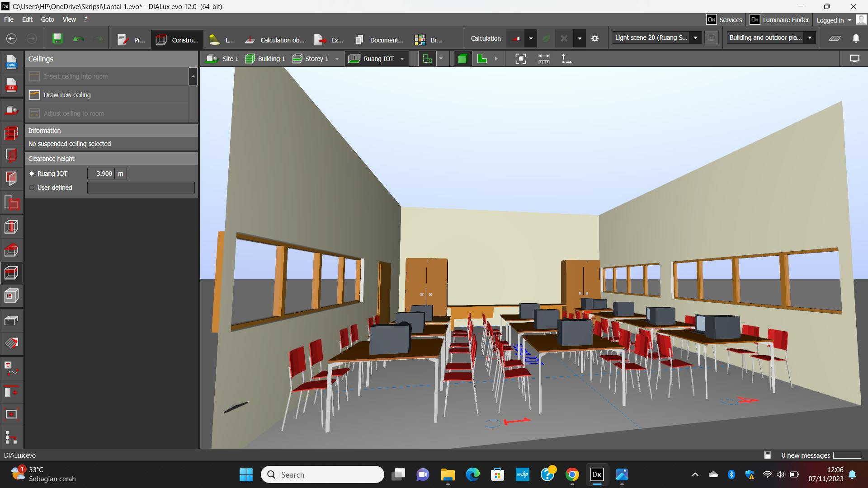Click the IFC import icon in sidebar
The width and height of the screenshot is (868, 488).
(11, 85)
